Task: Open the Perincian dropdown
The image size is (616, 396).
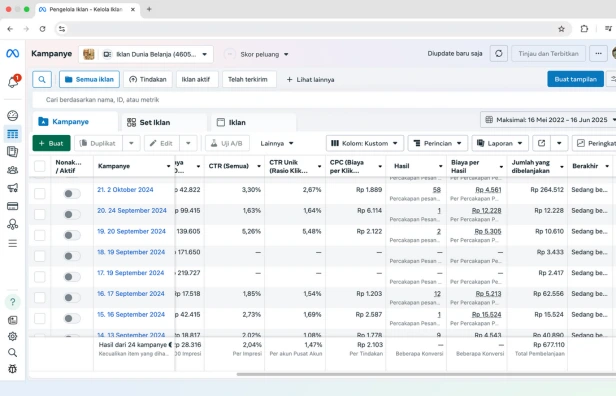Action: tap(438, 143)
